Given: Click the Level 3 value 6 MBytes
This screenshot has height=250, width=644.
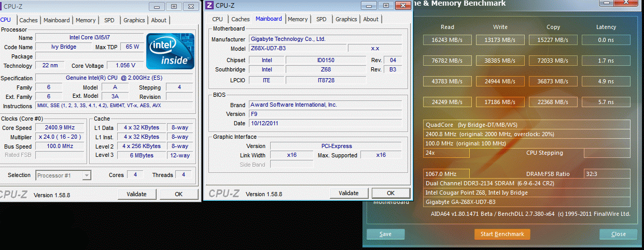Looking at the screenshot, I should [x=142, y=155].
